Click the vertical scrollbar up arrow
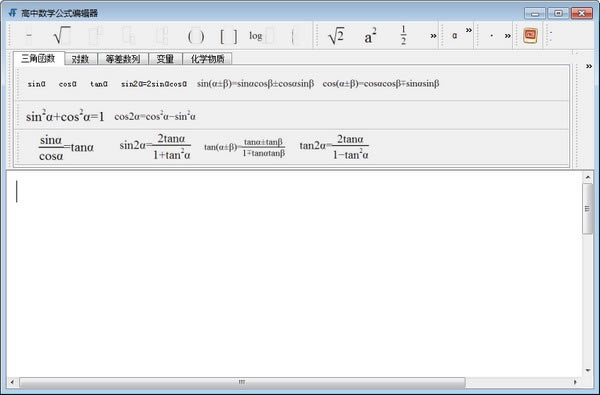 [588, 177]
